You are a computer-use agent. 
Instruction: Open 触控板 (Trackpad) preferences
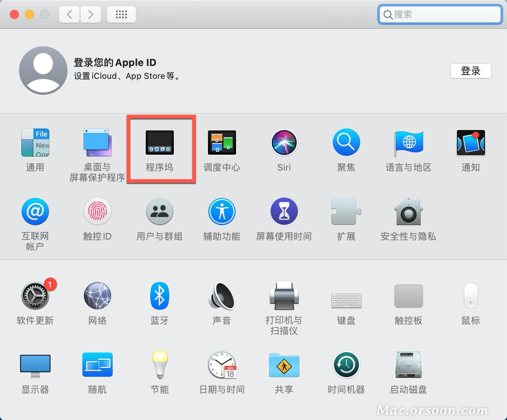[408, 296]
